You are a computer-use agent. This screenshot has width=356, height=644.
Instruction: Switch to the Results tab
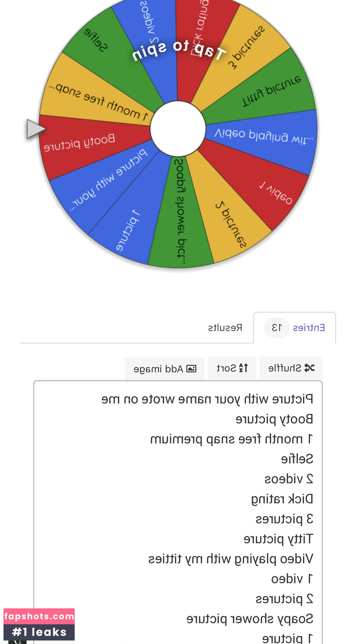[x=225, y=328]
